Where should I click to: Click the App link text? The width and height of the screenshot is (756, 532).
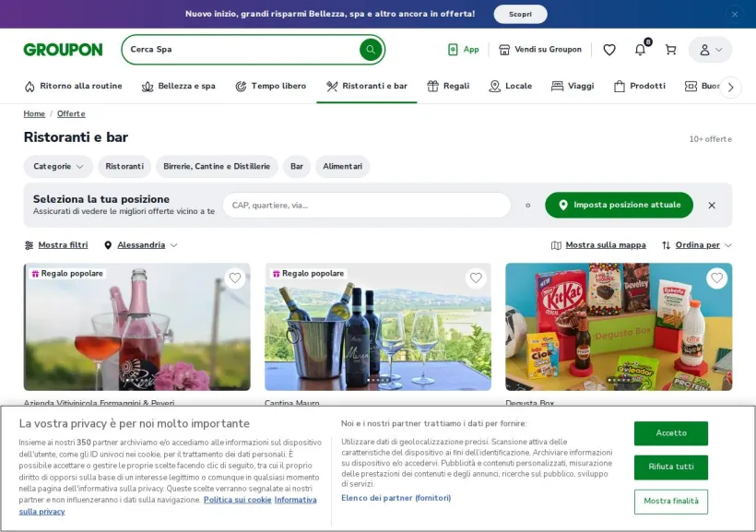471,50
